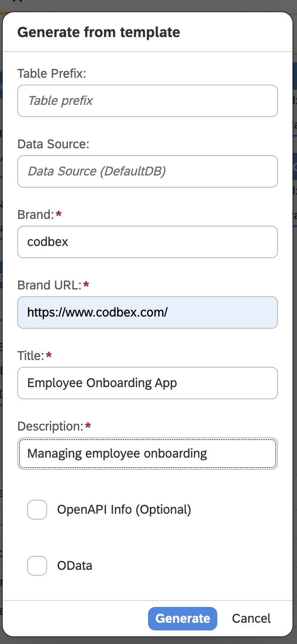The width and height of the screenshot is (297, 644).
Task: Cancel the Generate from template dialog
Action: [x=251, y=618]
